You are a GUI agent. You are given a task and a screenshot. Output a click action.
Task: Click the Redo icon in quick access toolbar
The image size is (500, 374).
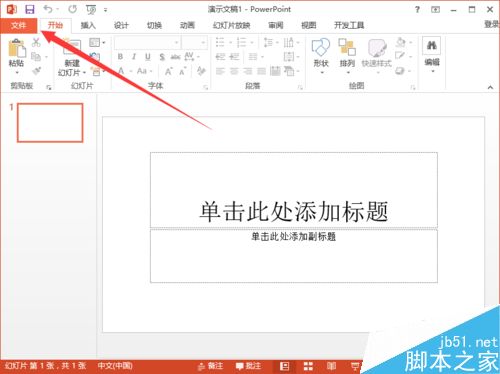click(72, 9)
